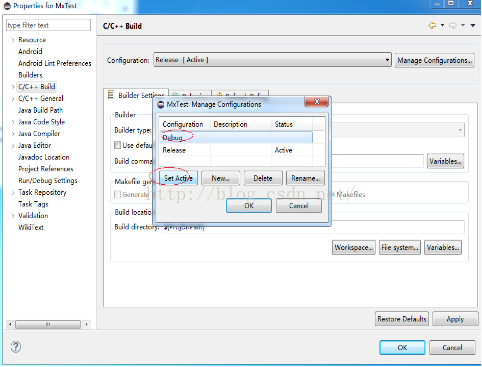Click Variables button under build directory
The width and height of the screenshot is (482, 367).
coord(443,248)
